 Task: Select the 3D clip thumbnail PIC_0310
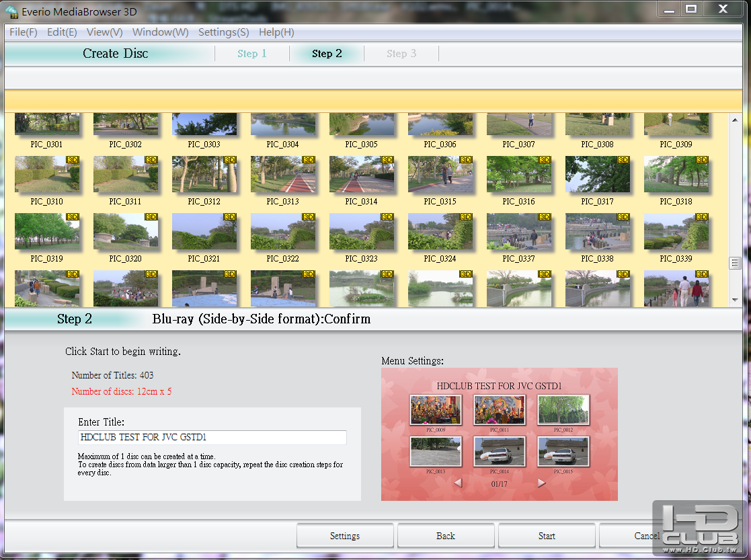pos(47,174)
